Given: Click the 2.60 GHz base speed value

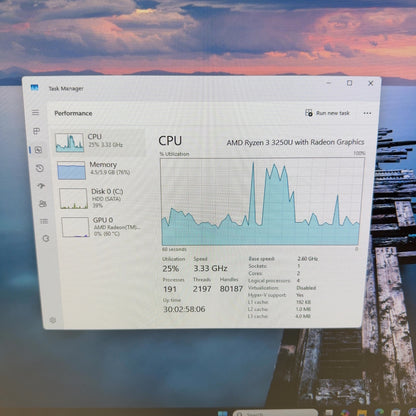Looking at the screenshot, I should click(x=308, y=259).
